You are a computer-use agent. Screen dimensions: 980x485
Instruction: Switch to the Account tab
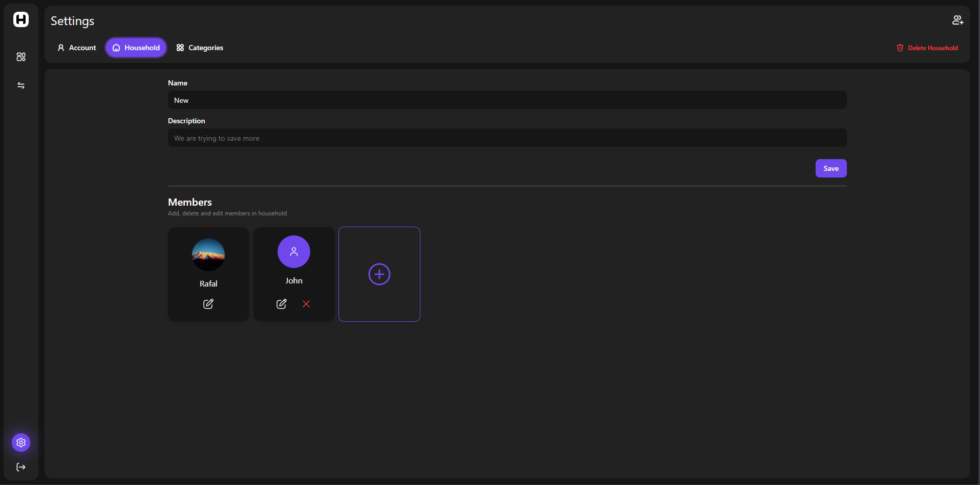tap(77, 48)
